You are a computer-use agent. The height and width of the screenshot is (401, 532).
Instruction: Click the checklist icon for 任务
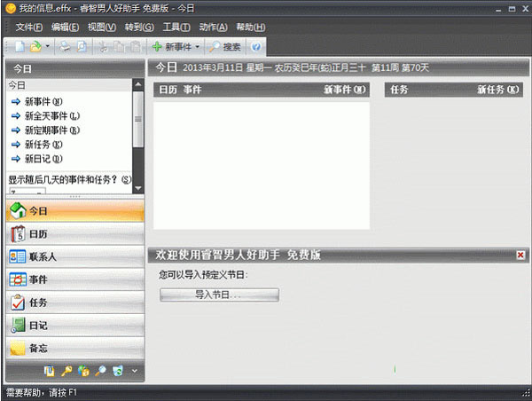(18, 303)
